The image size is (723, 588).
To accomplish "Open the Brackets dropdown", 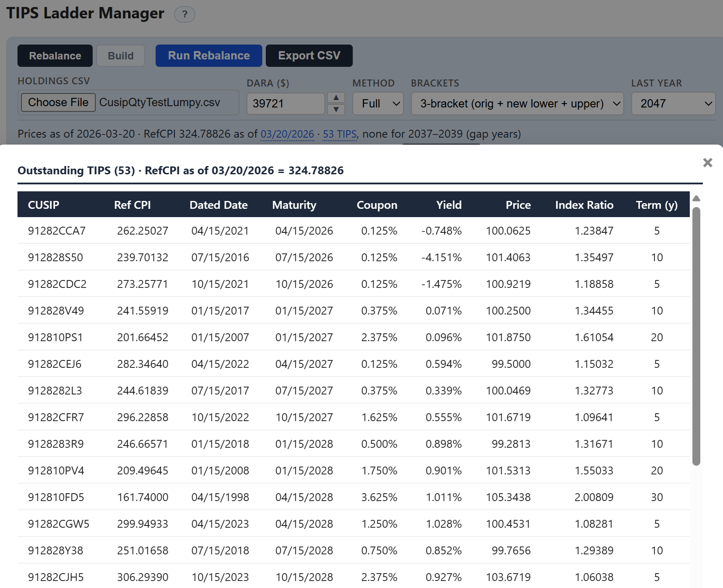I will [x=518, y=104].
